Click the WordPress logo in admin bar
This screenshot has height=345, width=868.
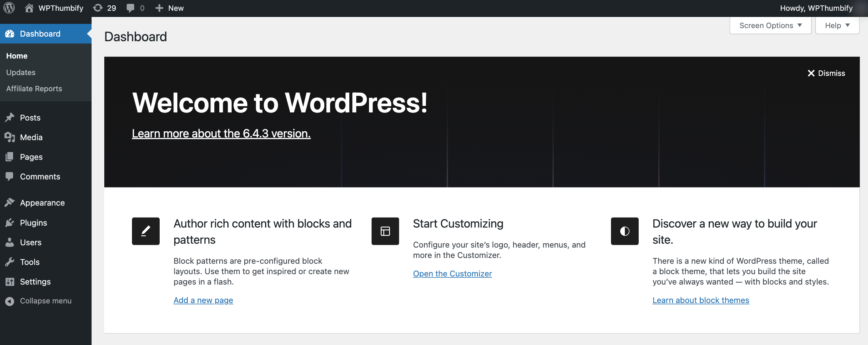(x=9, y=8)
